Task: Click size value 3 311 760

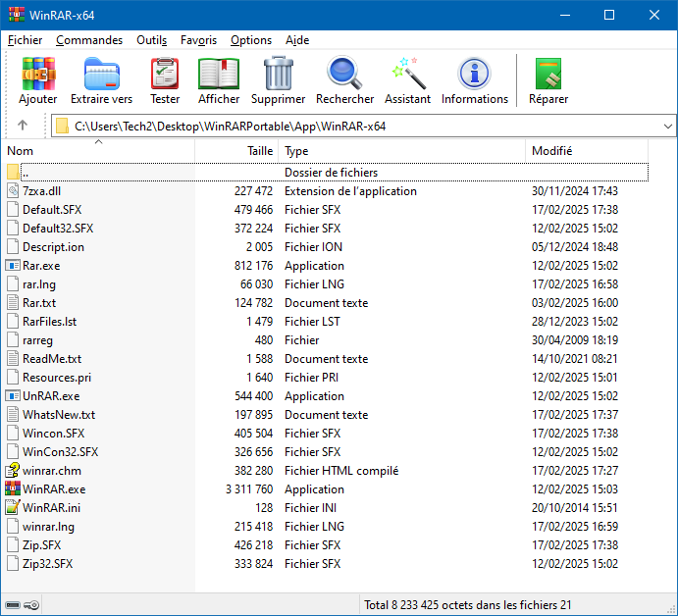Action: (249, 488)
